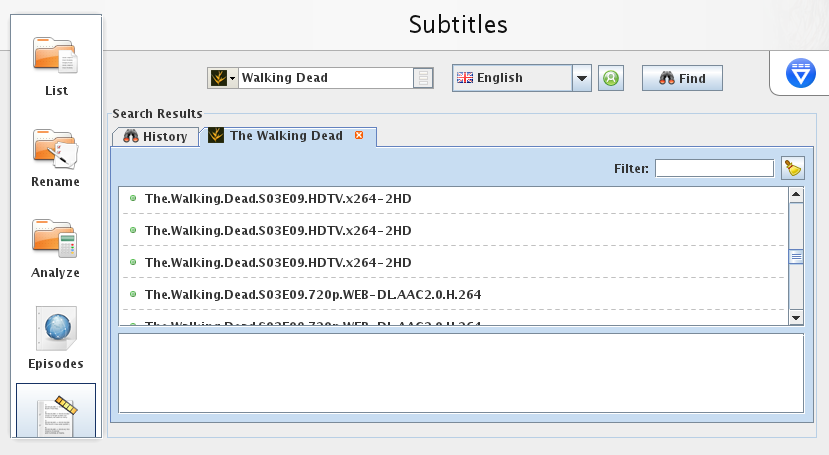This screenshot has height=455, width=829.
Task: Select the Subtitles panel icon in sidebar
Action: 56,411
